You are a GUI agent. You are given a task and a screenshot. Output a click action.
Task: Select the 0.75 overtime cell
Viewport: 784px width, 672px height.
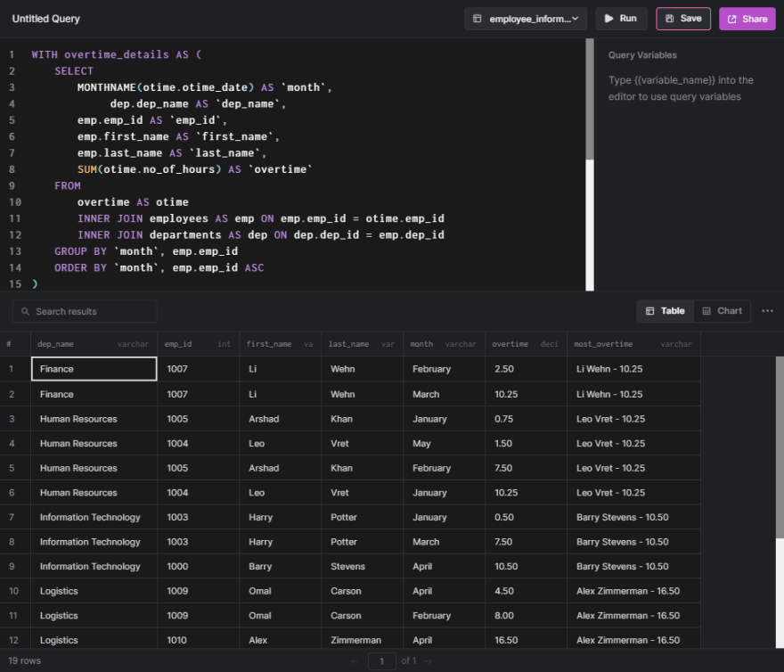coord(527,419)
